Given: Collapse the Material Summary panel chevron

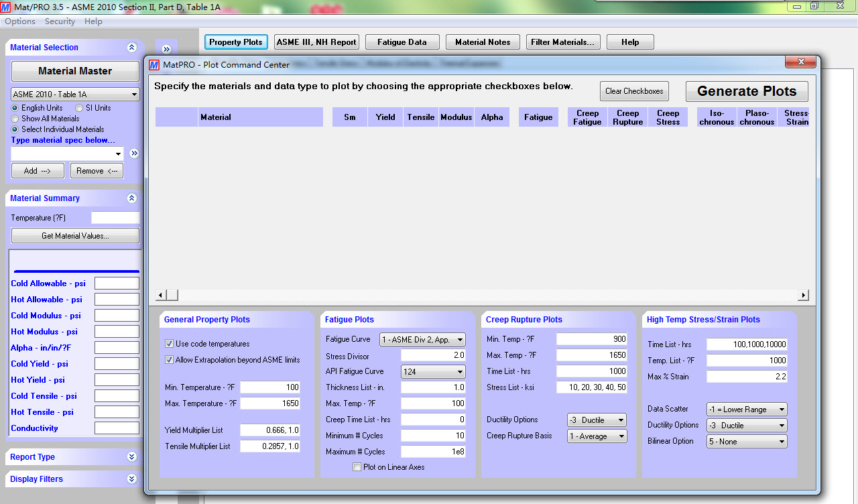Looking at the screenshot, I should coord(131,198).
